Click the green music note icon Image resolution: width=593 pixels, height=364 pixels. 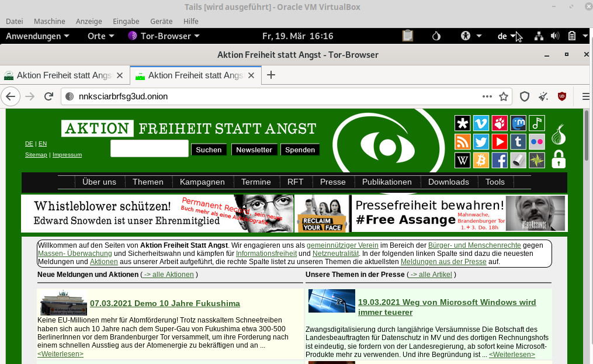(x=537, y=123)
